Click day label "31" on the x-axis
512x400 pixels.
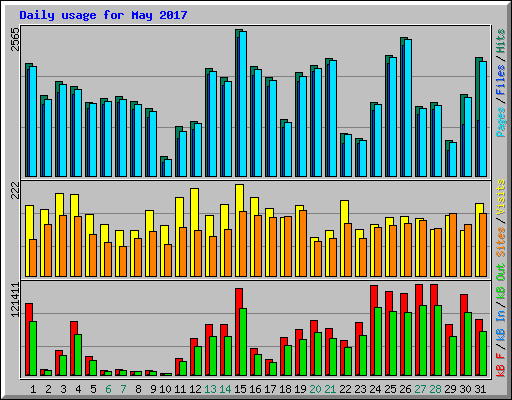pyautogui.click(x=480, y=389)
